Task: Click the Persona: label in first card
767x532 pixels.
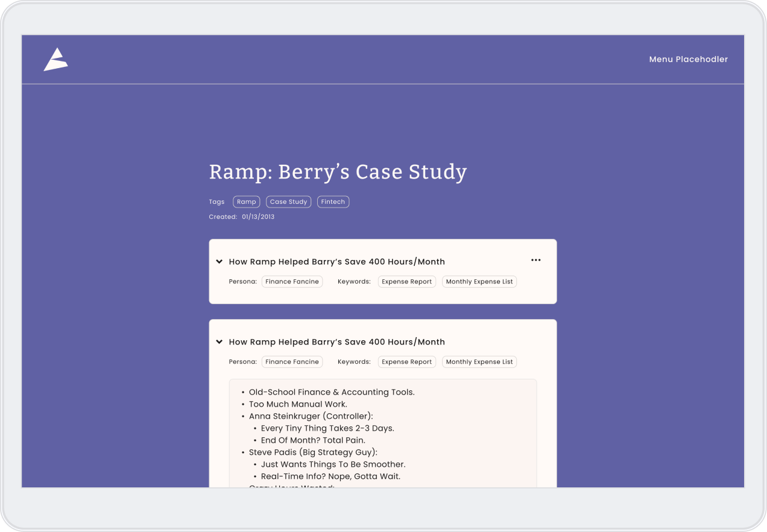Action: (243, 282)
